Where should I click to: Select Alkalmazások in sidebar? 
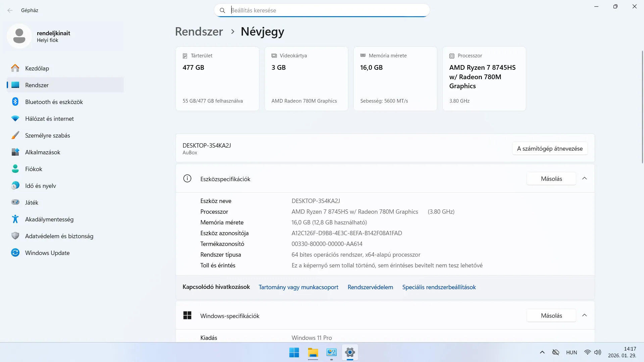tap(65, 152)
